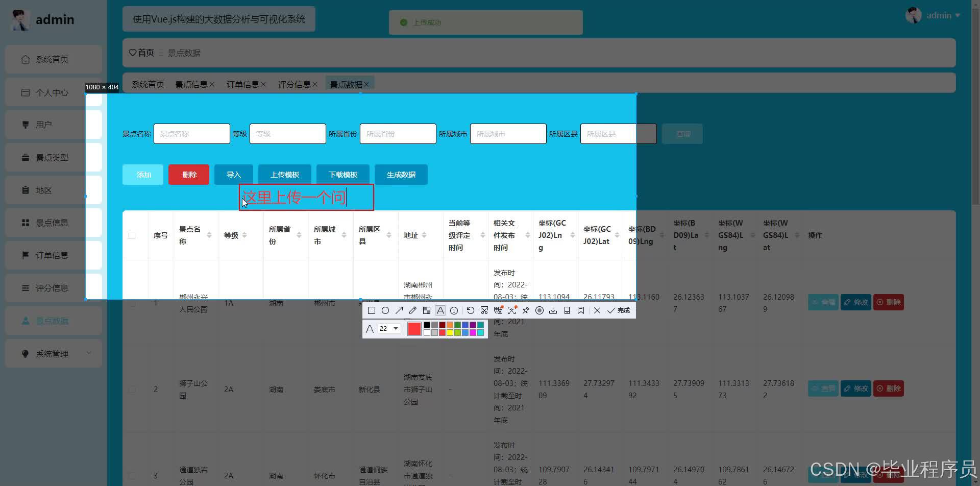Open 用户 in the sidebar

point(54,125)
